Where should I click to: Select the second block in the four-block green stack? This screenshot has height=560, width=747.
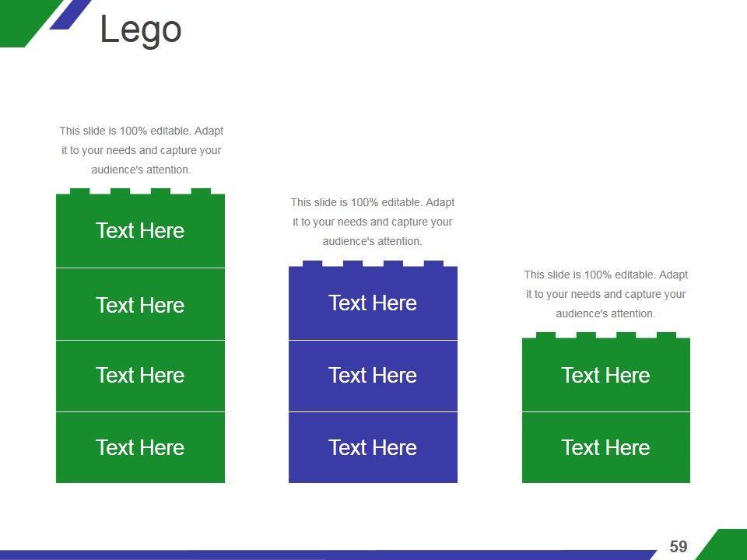(140, 305)
